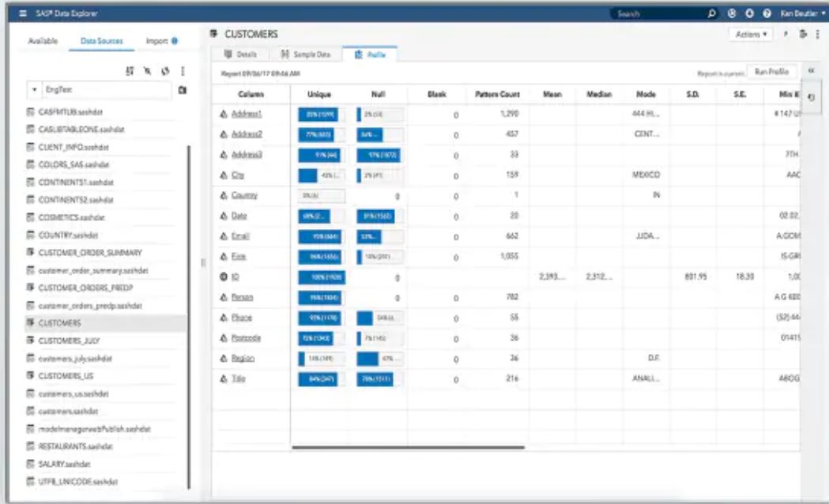The image size is (829, 504).
Task: Click the vertical scrollbar of the source list
Action: coord(189,317)
